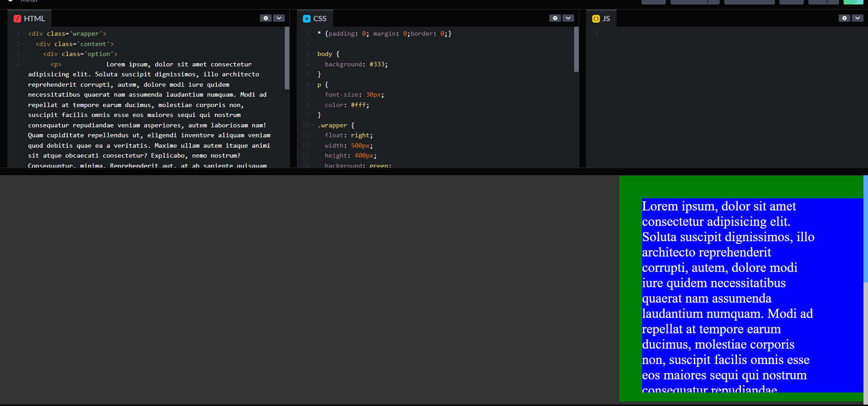Expand the JS panel options chevron
868x406 pixels.
pos(858,18)
